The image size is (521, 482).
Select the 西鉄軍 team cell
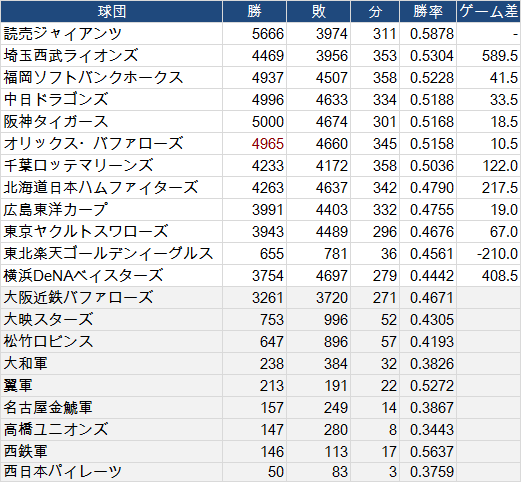(x=112, y=452)
